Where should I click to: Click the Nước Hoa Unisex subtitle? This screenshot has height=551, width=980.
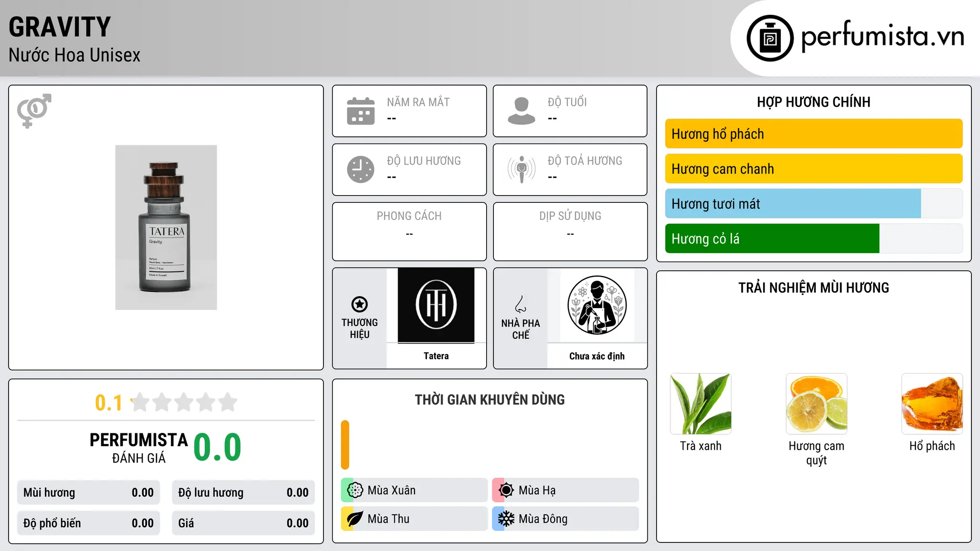pos(75,55)
